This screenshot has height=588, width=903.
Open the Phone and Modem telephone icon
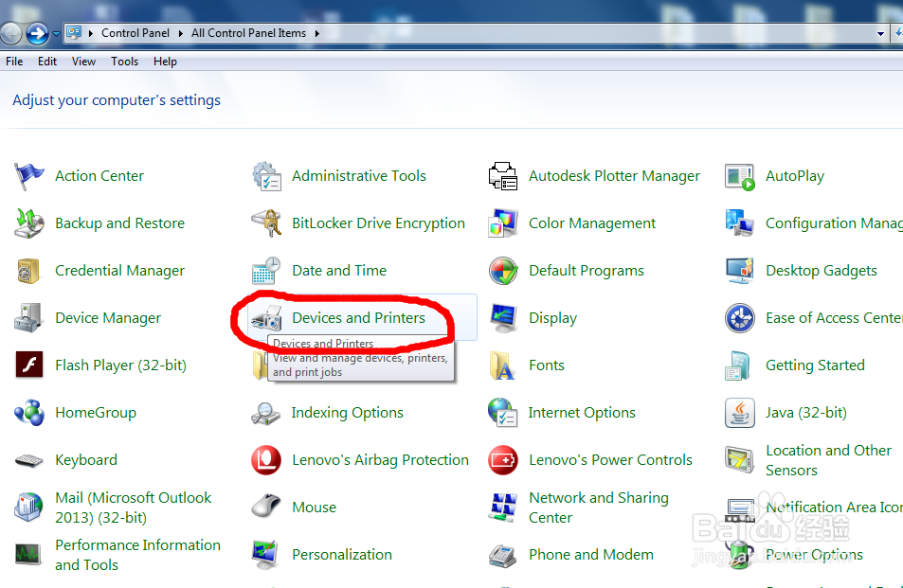click(502, 555)
